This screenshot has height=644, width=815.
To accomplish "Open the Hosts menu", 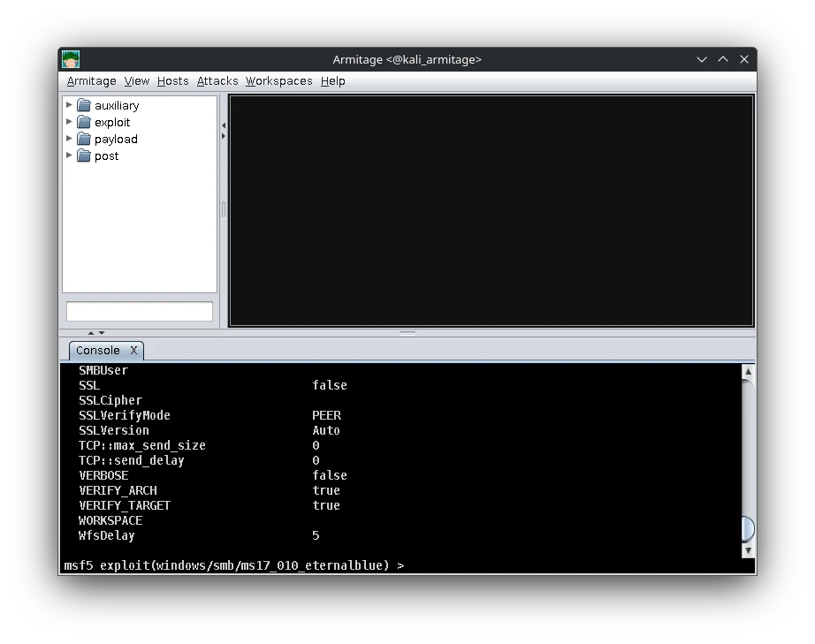I will [172, 81].
